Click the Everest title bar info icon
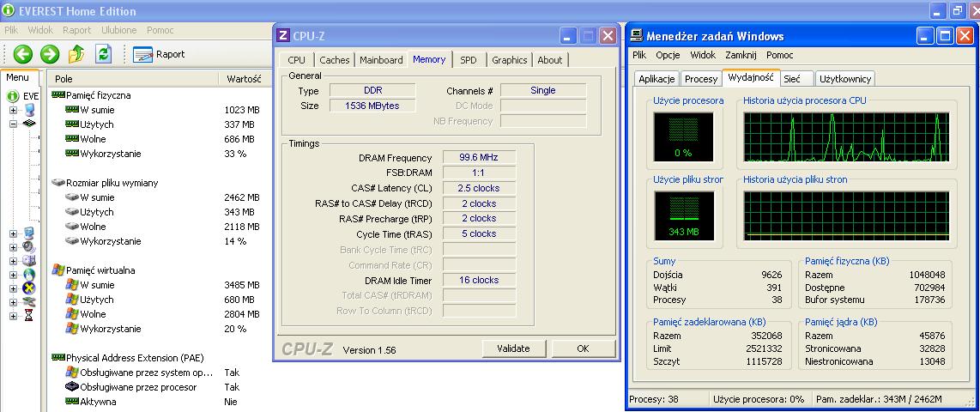Viewport: 980px width, 412px height. [x=8, y=10]
